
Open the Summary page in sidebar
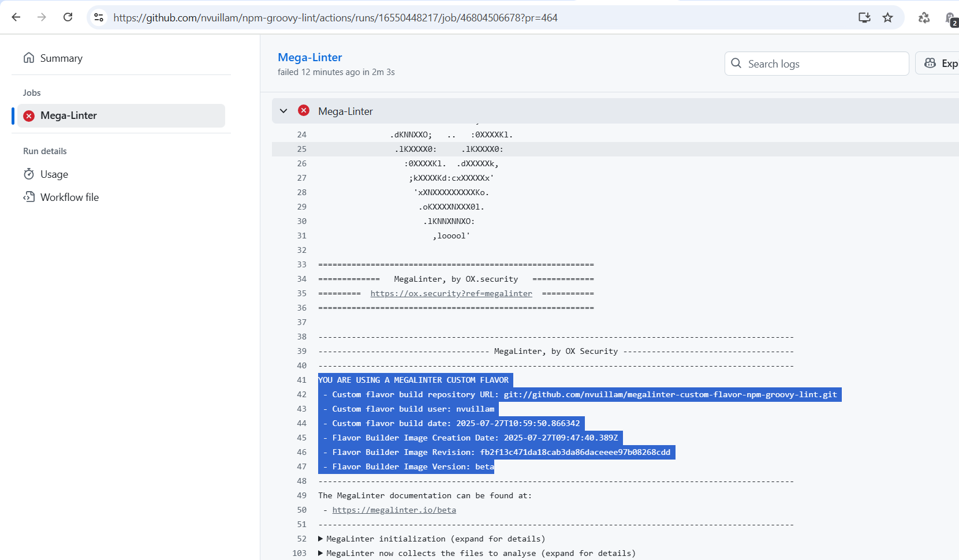tap(61, 58)
